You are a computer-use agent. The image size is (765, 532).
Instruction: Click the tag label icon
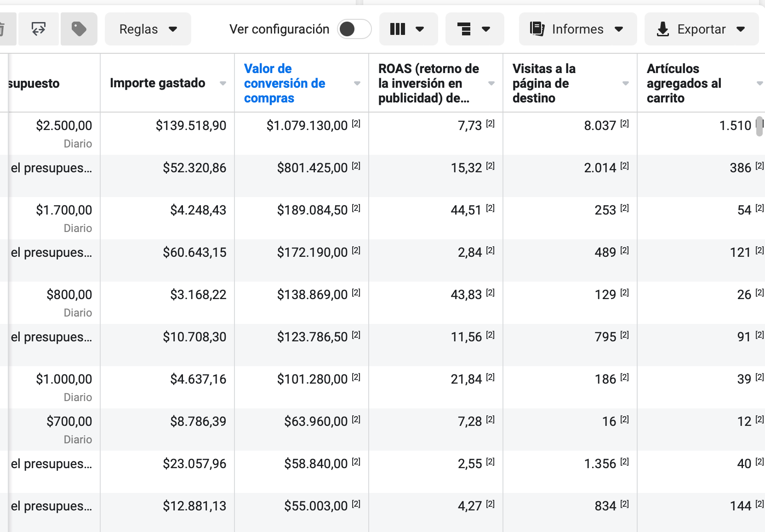coord(79,29)
